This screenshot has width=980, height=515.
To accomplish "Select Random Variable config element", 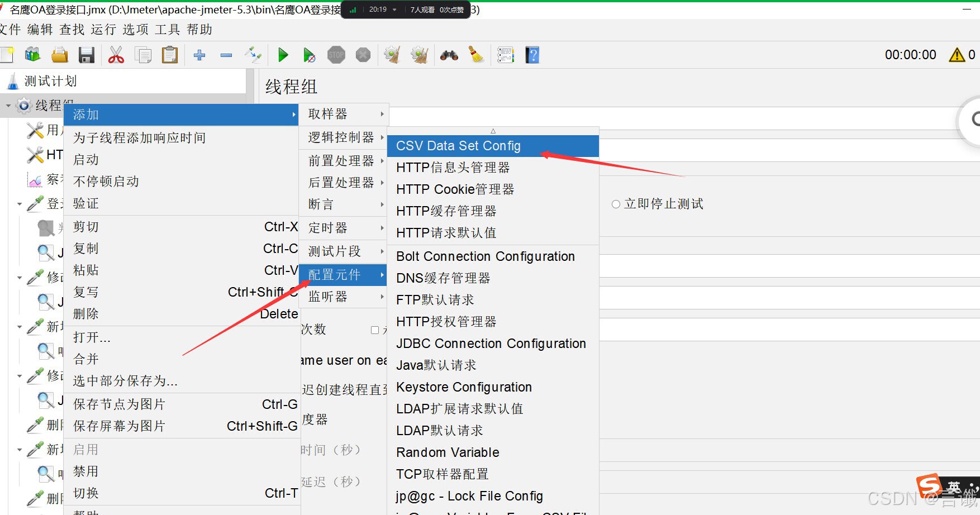I will click(493, 452).
